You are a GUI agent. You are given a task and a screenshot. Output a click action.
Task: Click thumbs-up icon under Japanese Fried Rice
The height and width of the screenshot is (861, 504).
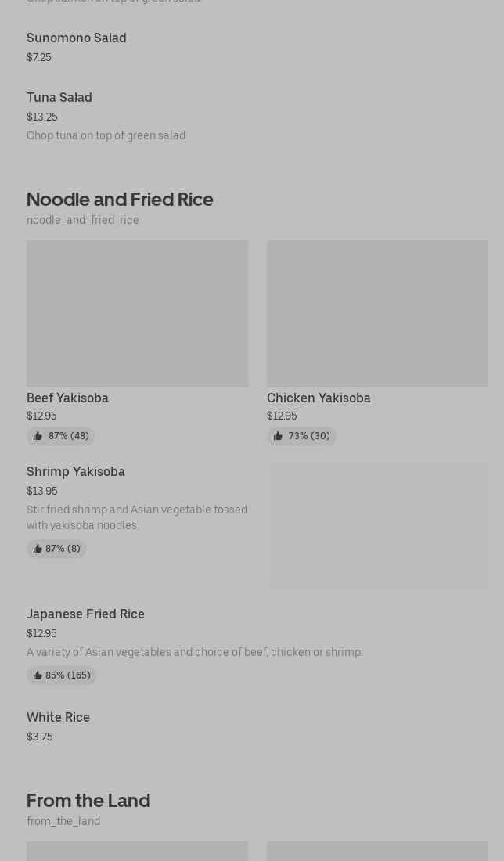(38, 675)
